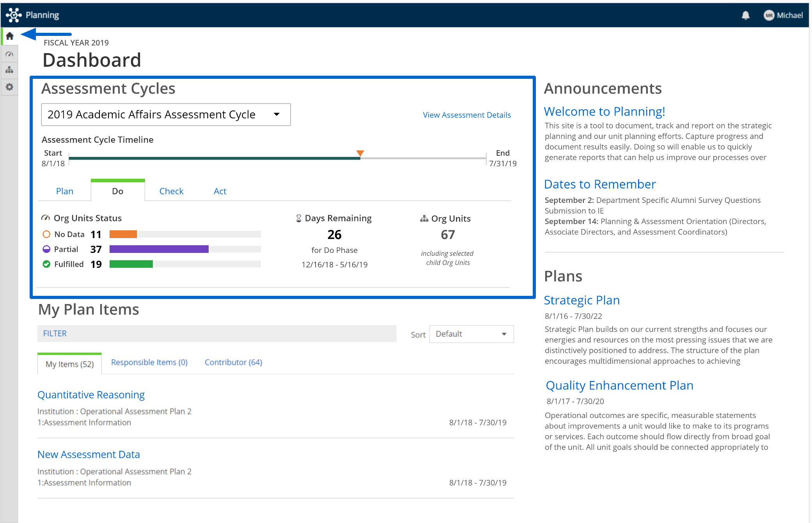The width and height of the screenshot is (812, 523).
Task: Open the gauge/progress icon in the sidebar
Action: (x=10, y=54)
